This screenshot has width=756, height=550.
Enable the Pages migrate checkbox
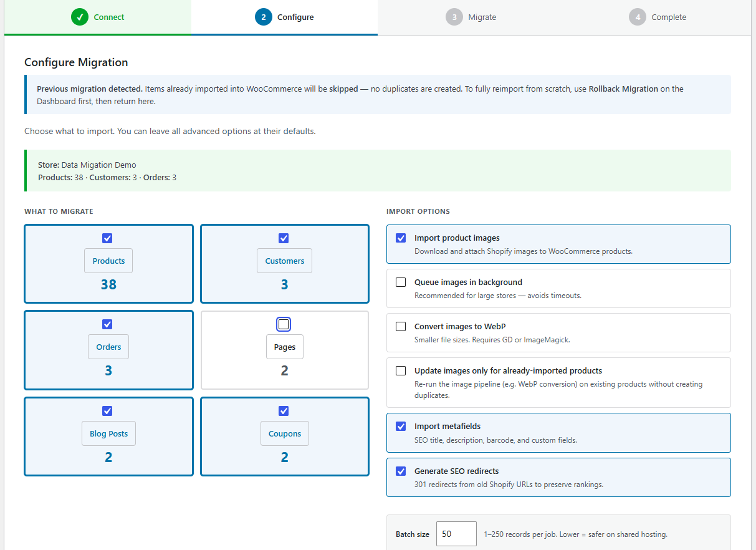[x=284, y=324]
